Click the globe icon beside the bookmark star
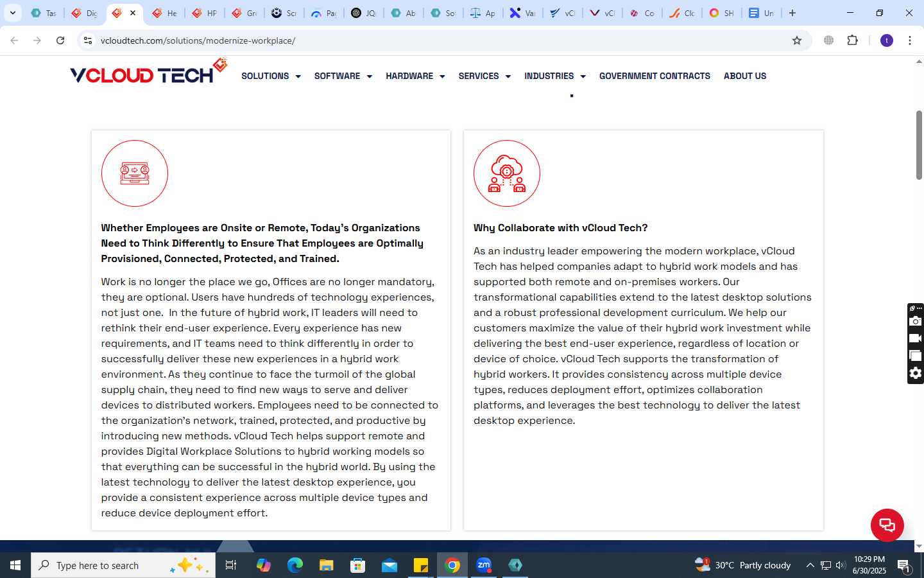This screenshot has width=924, height=578. tap(829, 40)
